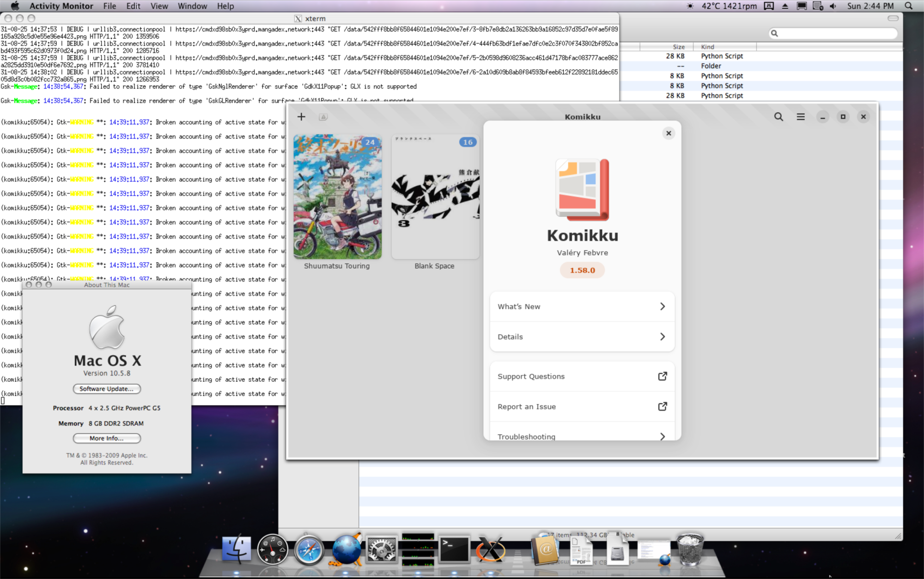Expand the Troubleshooting row
This screenshot has width=924, height=579.
[582, 436]
